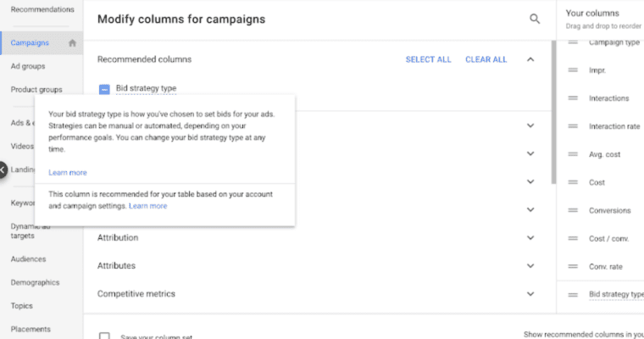Viewport: 644px width, 339px height.
Task: Go to Demographics in the sidebar
Action: point(35,282)
